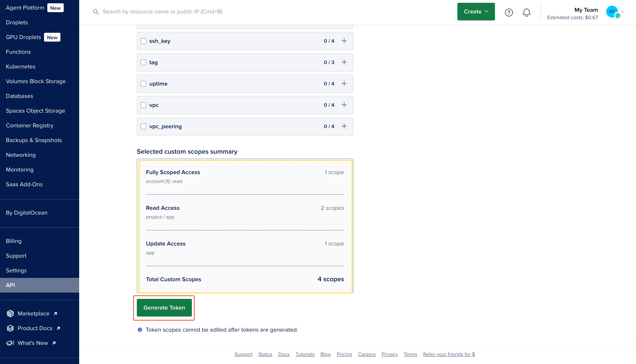Open GPU Droplets in sidebar

tap(24, 37)
